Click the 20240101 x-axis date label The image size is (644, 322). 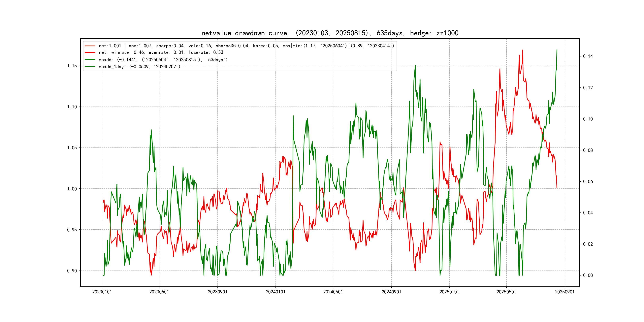[275, 292]
